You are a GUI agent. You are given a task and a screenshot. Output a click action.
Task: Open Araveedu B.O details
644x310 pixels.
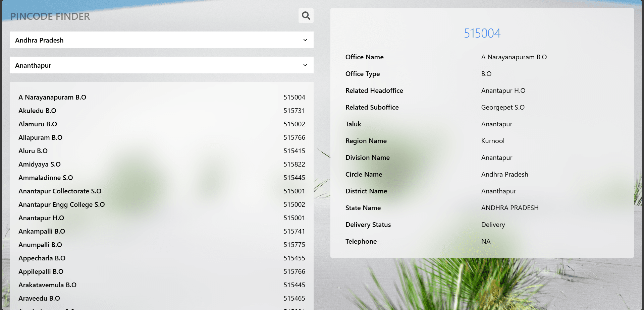pos(162,298)
